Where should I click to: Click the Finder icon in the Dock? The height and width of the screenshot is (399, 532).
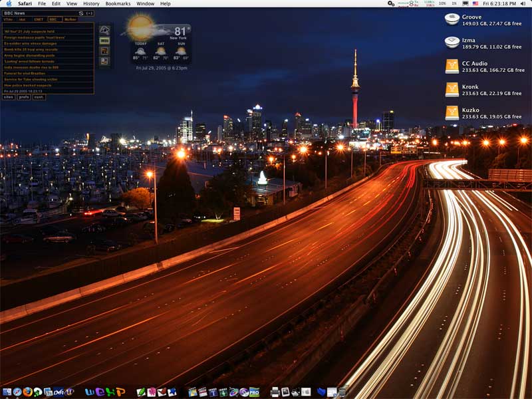(x=7, y=392)
